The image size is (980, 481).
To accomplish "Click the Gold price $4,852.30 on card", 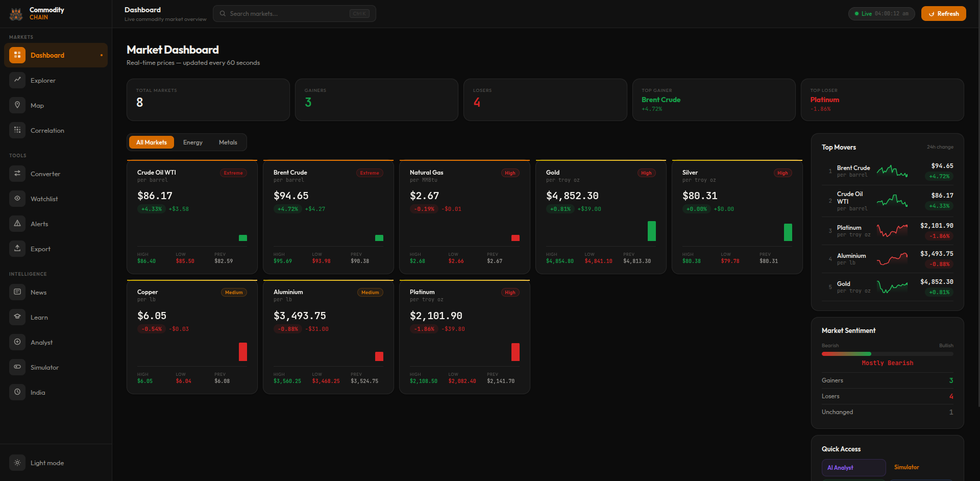I will pos(572,196).
